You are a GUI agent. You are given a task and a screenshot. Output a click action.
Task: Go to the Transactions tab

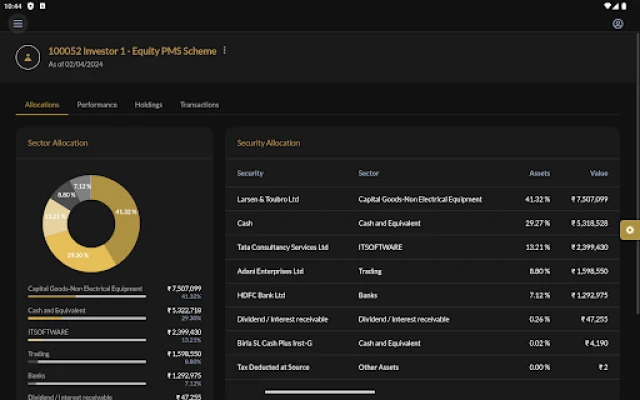(199, 105)
